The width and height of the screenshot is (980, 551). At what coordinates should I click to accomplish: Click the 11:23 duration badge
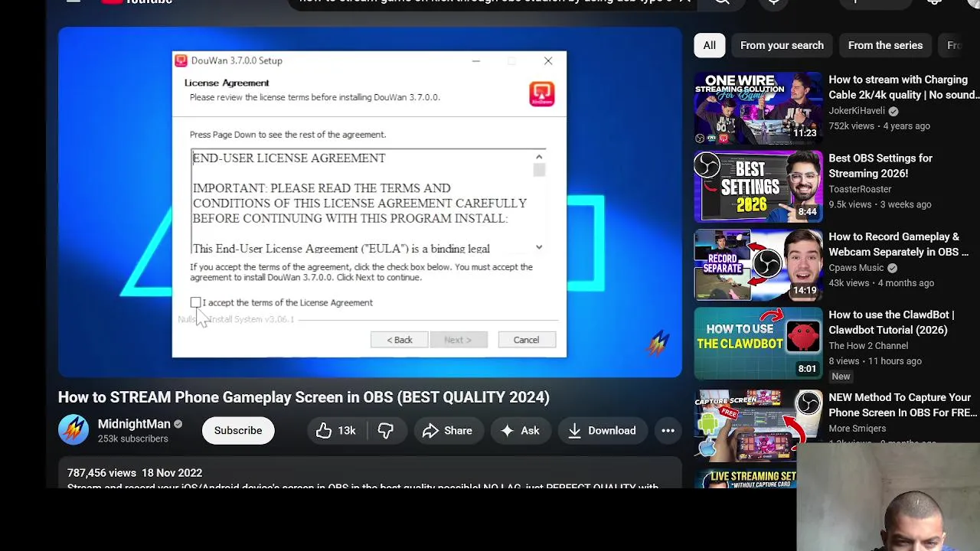pyautogui.click(x=805, y=133)
